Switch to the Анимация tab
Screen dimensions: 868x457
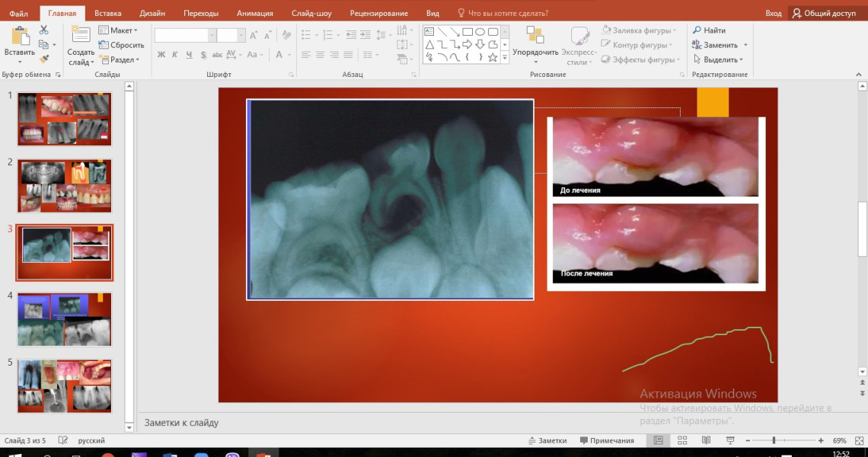coord(254,13)
